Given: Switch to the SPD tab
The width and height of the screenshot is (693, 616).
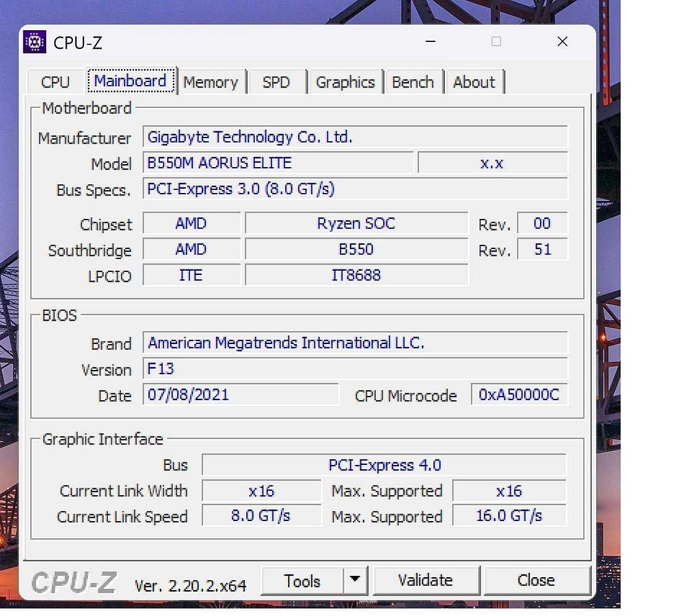Looking at the screenshot, I should click(276, 82).
